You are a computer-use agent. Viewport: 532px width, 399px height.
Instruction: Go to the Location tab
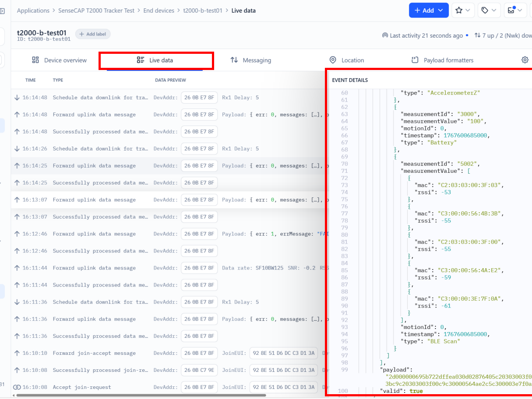point(346,60)
